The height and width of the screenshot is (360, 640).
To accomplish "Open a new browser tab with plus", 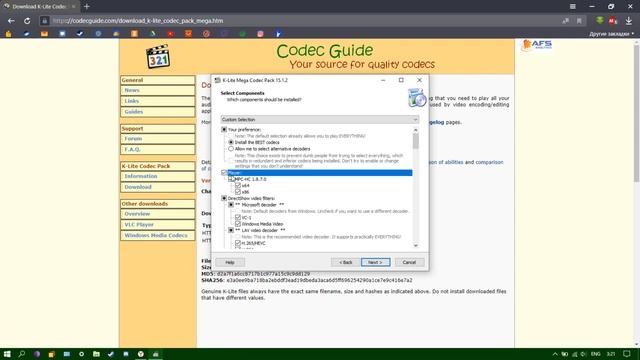I will click(x=87, y=7).
